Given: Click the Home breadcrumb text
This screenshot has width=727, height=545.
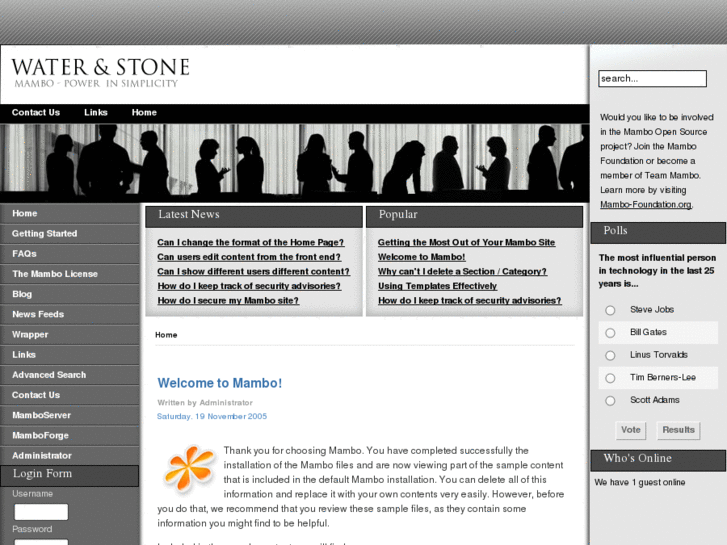Looking at the screenshot, I should 166,335.
